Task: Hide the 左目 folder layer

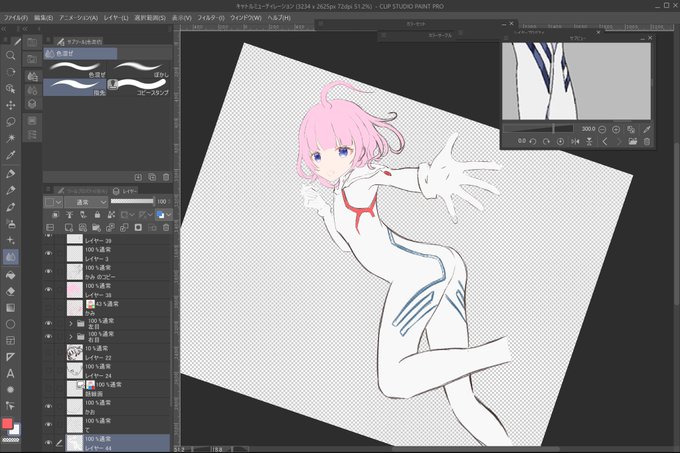Action: (x=49, y=323)
